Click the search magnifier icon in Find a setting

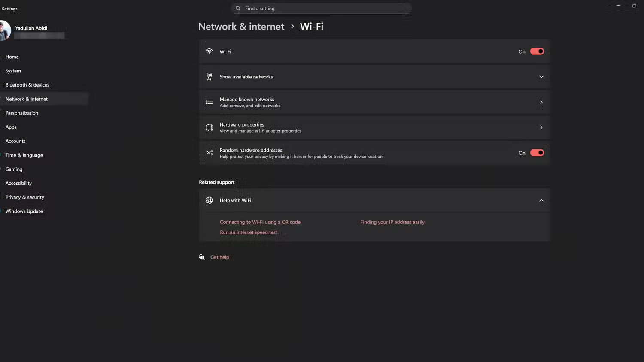click(238, 8)
